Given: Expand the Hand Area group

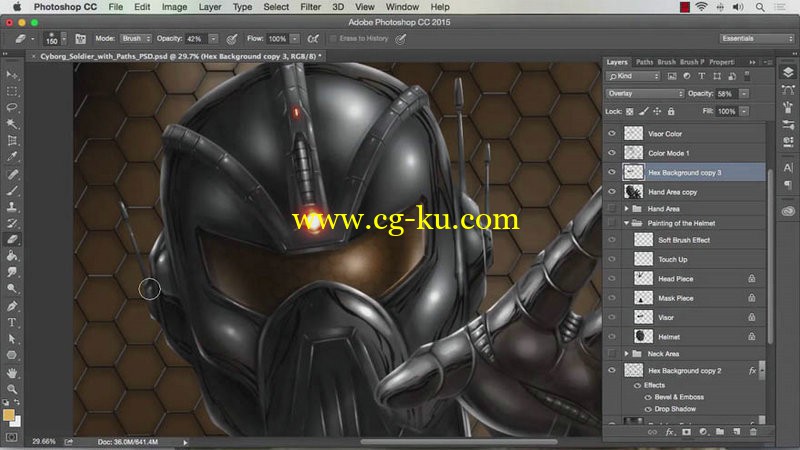Looking at the screenshot, I should click(627, 209).
